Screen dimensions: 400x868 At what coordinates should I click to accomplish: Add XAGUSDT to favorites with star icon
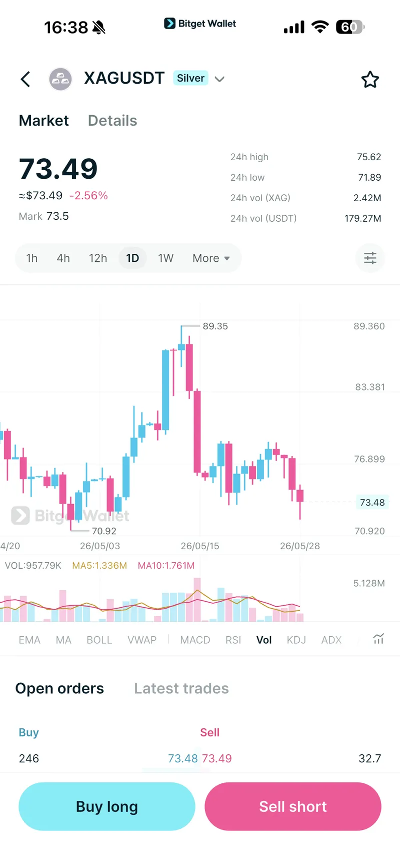point(370,79)
